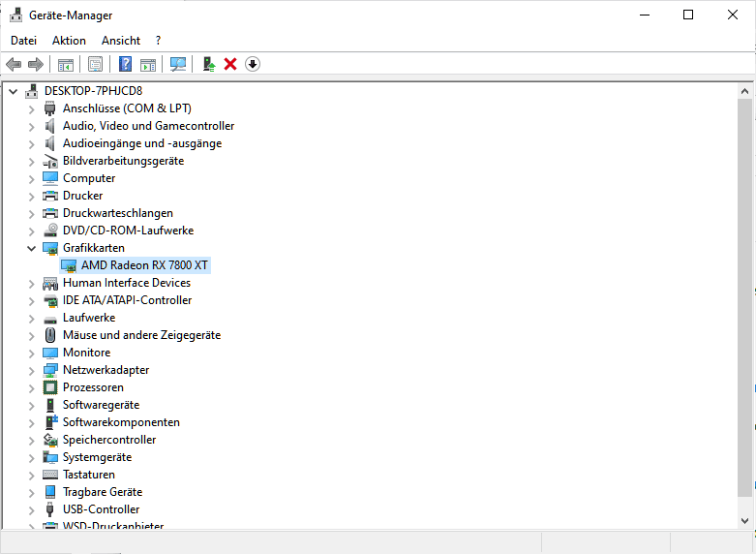Click the Softwarekomponenten icon

[51, 422]
